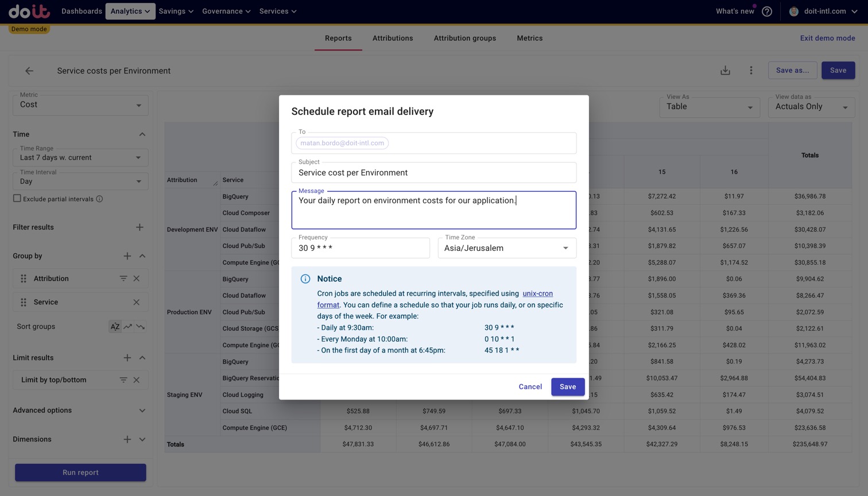The image size is (868, 496).
Task: Open the Governance menu
Action: 226,11
